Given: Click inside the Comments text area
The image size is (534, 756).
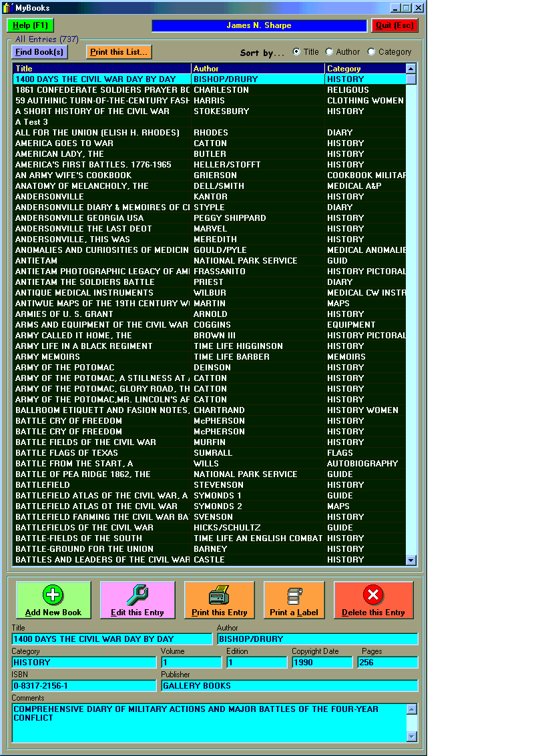Looking at the screenshot, I should (207, 724).
